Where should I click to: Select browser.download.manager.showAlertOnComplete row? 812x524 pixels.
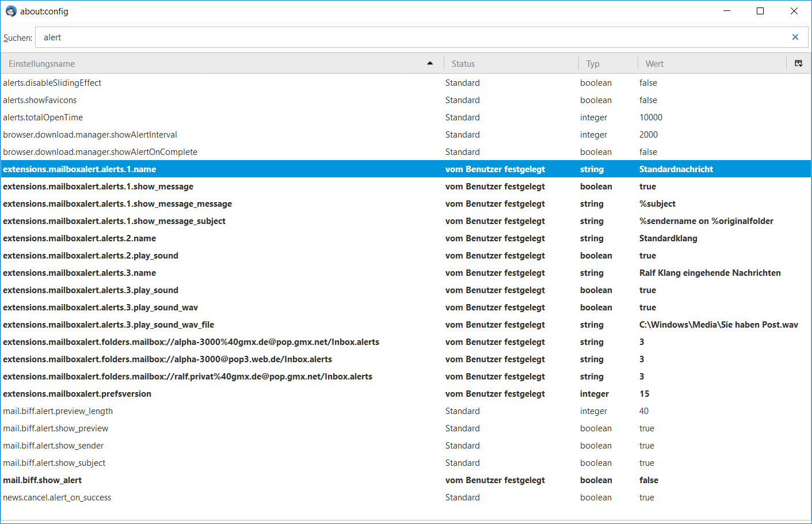[406, 152]
